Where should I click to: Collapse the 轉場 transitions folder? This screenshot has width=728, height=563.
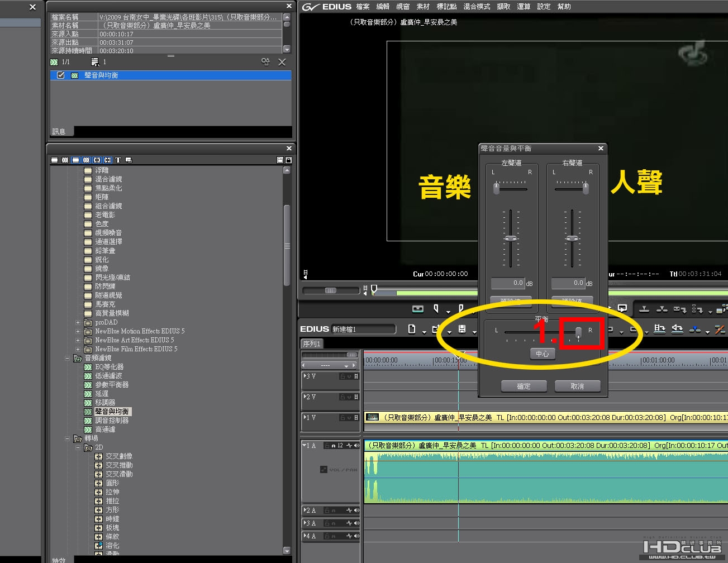click(x=67, y=438)
